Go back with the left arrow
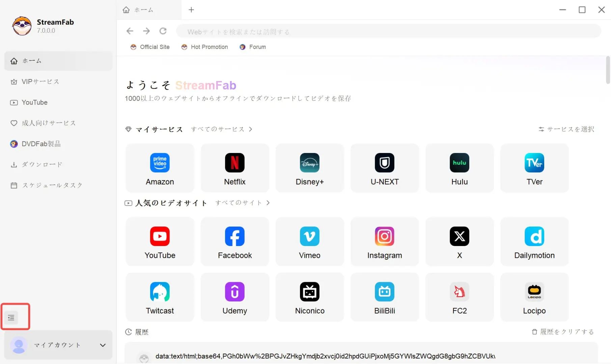Image resolution: width=611 pixels, height=364 pixels. coord(130,31)
